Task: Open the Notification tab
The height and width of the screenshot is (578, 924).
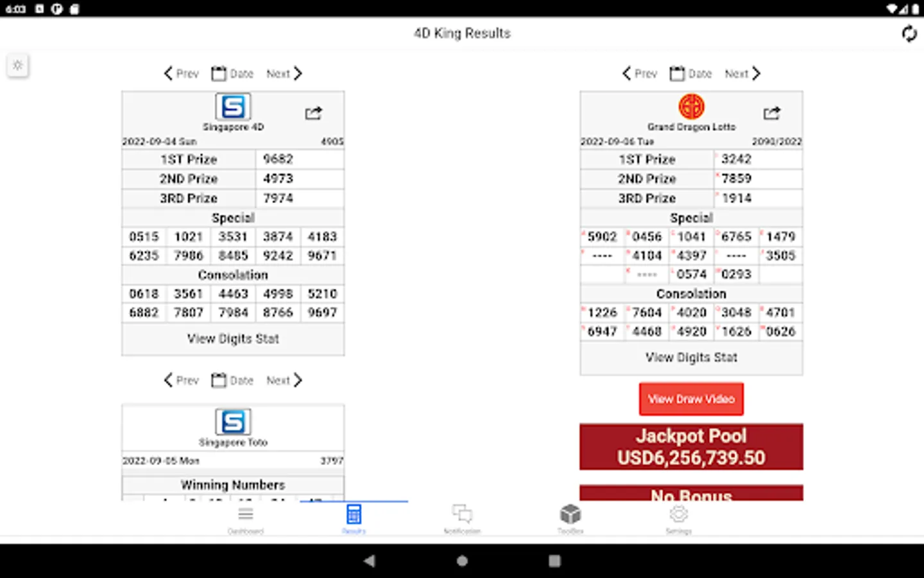Action: [x=462, y=520]
